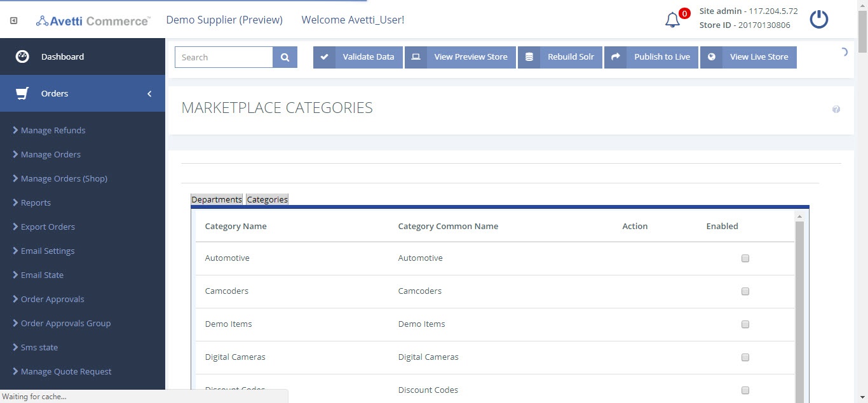
Task: Click Camcoders in Category Name column
Action: click(226, 291)
